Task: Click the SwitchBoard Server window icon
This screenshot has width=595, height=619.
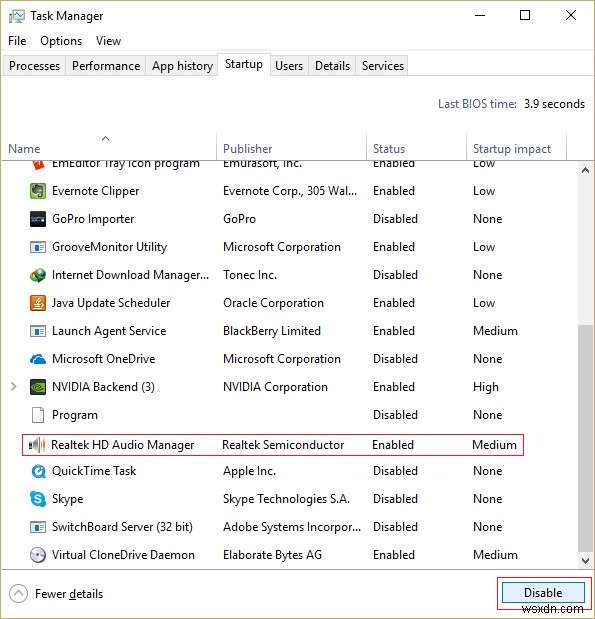Action: pos(38,527)
